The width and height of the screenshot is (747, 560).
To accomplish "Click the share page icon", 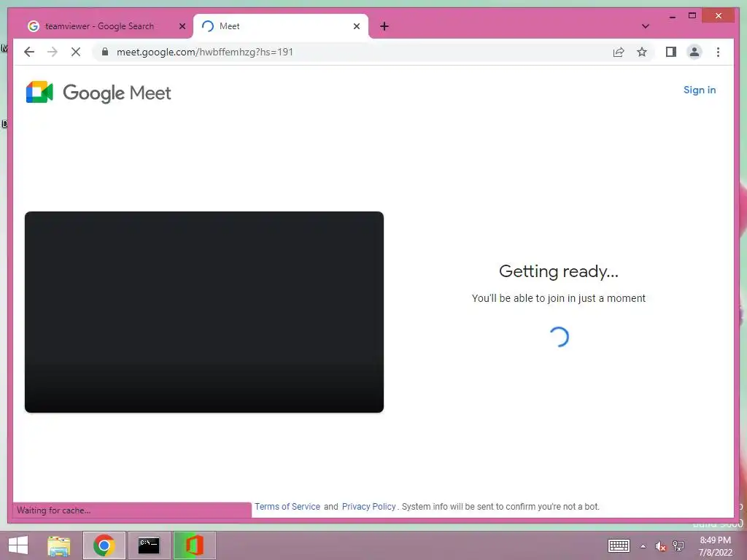I will pos(619,52).
